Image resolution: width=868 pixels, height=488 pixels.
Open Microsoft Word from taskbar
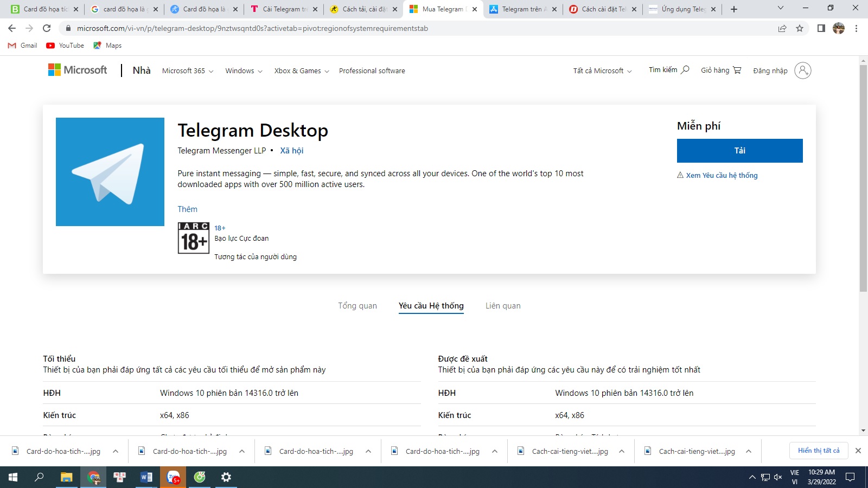(x=146, y=477)
